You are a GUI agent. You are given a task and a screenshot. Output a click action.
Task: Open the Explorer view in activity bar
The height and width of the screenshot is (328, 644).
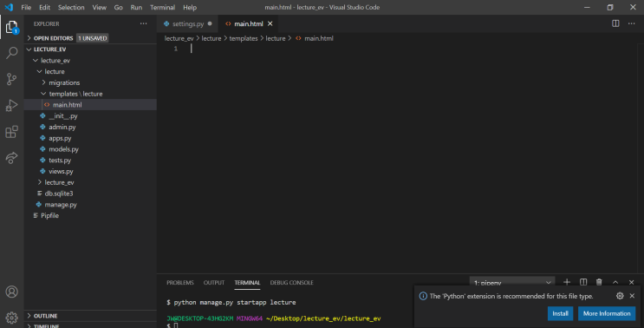point(12,28)
